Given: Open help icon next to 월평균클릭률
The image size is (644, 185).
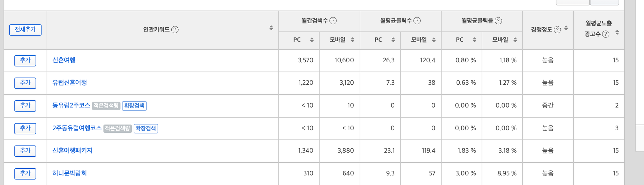Looking at the screenshot, I should [x=498, y=21].
